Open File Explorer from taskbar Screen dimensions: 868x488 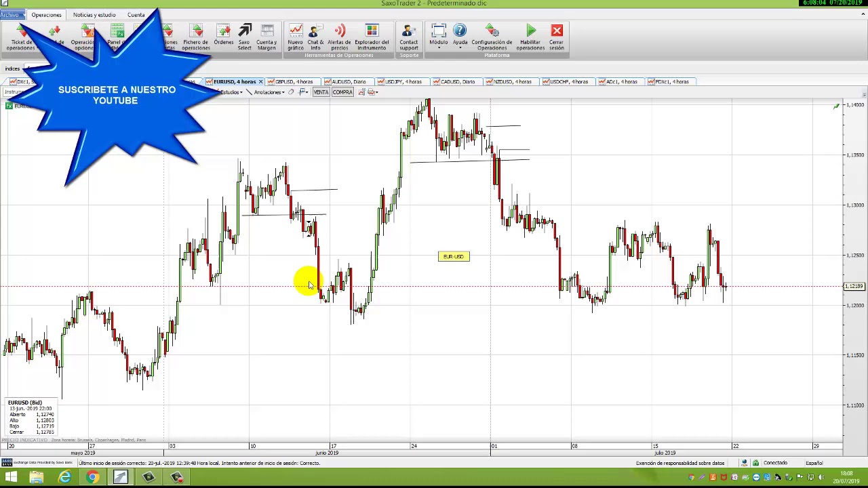(x=37, y=478)
